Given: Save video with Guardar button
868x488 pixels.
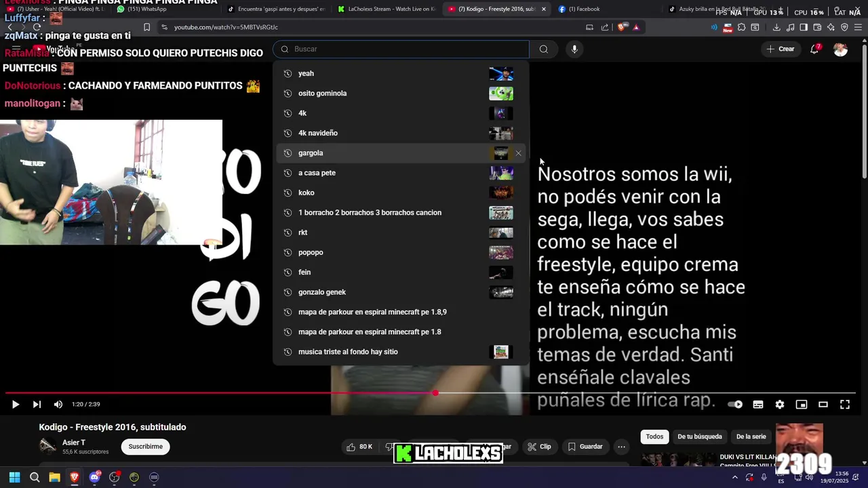Looking at the screenshot, I should (585, 447).
